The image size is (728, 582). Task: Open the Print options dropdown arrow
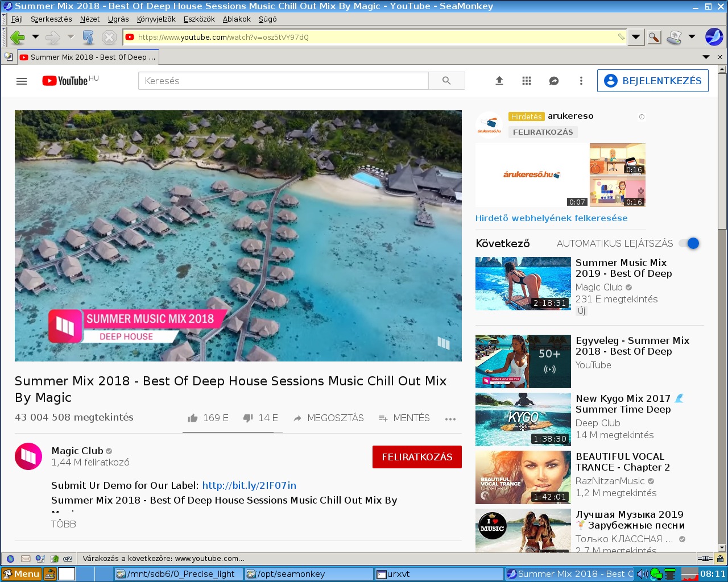click(692, 37)
